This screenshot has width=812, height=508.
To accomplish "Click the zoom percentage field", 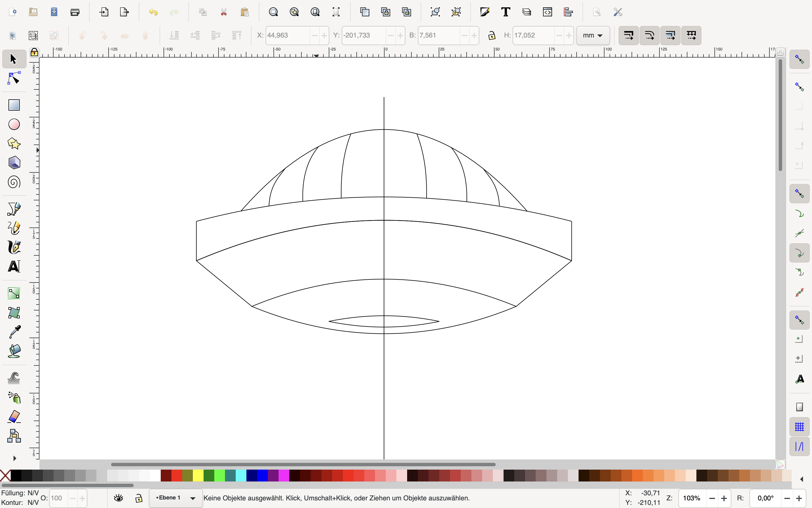I will point(692,498).
